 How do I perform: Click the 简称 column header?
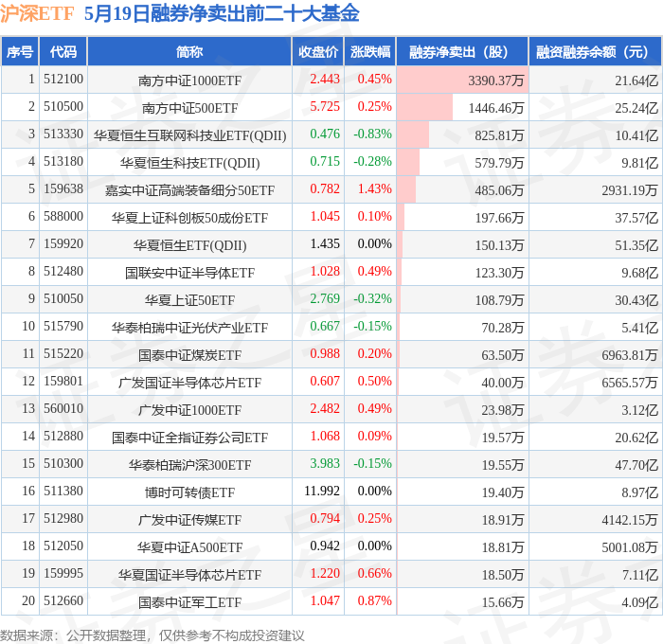pos(189,52)
